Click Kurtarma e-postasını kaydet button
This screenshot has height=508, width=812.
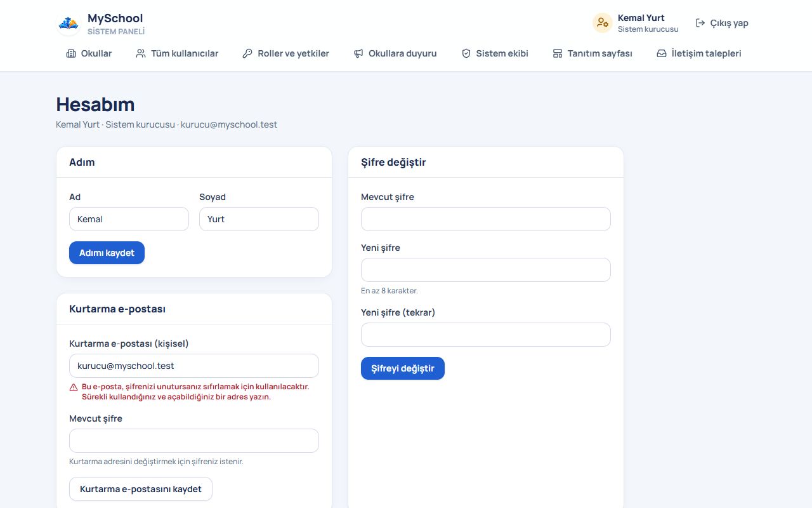(x=141, y=489)
